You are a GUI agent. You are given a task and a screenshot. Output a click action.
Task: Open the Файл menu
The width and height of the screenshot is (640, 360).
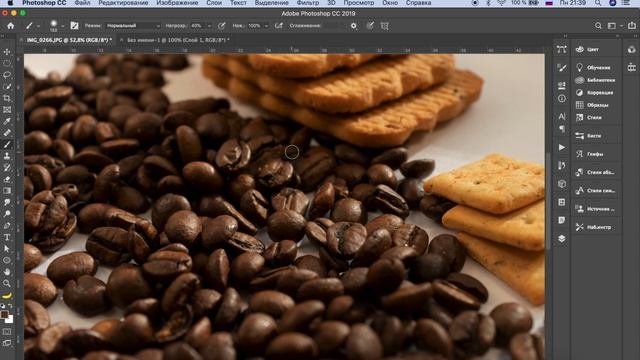click(82, 3)
